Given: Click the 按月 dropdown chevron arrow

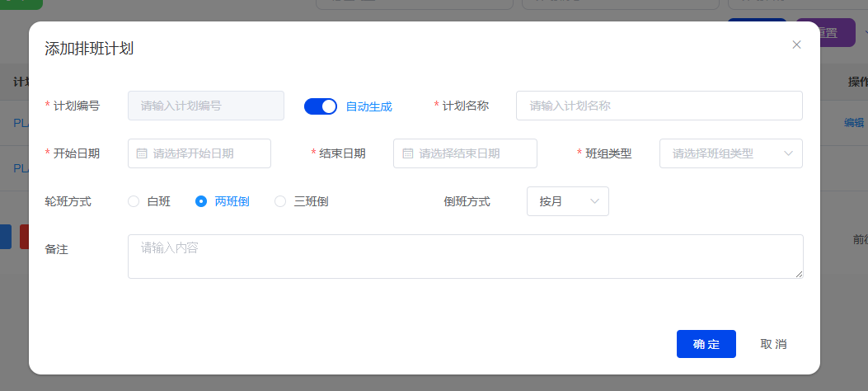Looking at the screenshot, I should coord(595,201).
